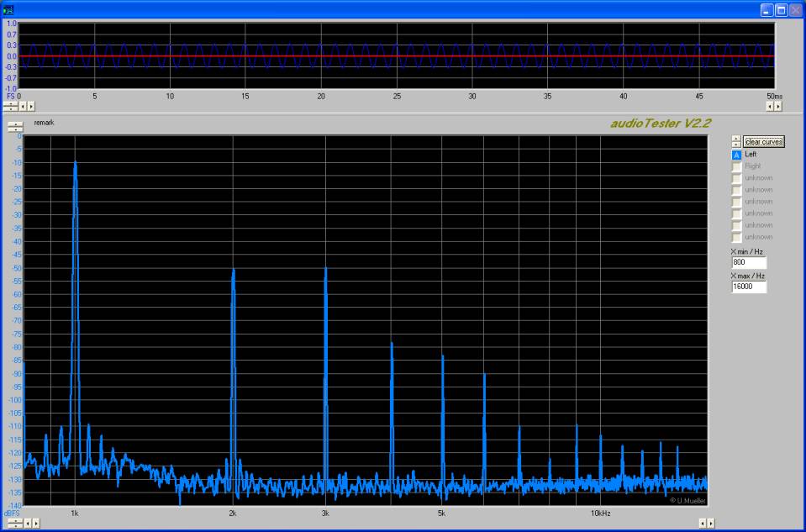Toggle the Left channel curve button
Screen dimensions: 806x532
[736, 155]
